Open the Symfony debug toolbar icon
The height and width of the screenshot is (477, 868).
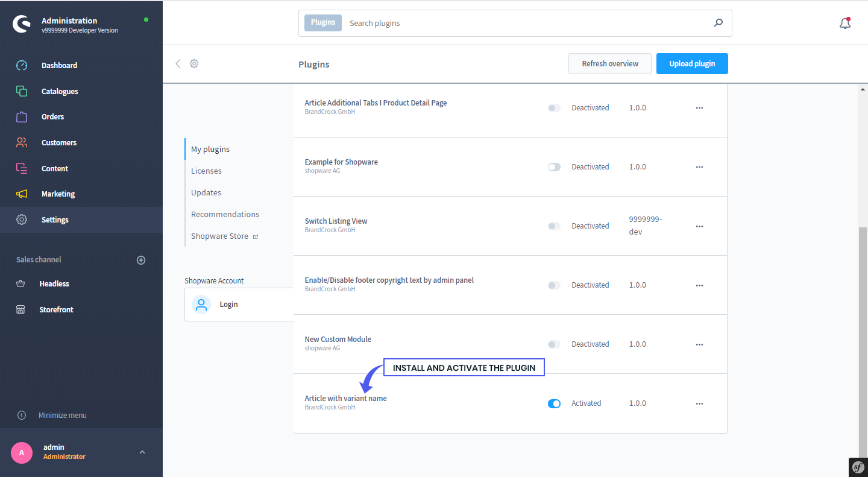point(858,467)
